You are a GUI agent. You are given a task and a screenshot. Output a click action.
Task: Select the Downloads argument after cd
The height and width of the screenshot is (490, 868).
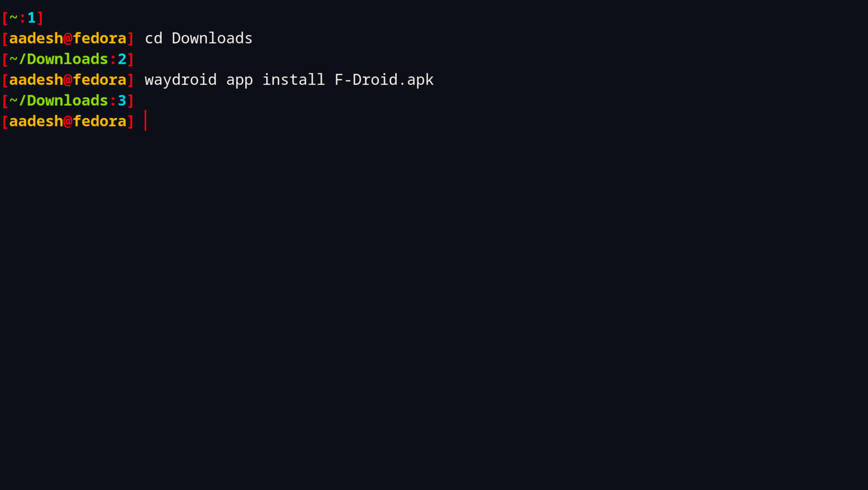212,38
